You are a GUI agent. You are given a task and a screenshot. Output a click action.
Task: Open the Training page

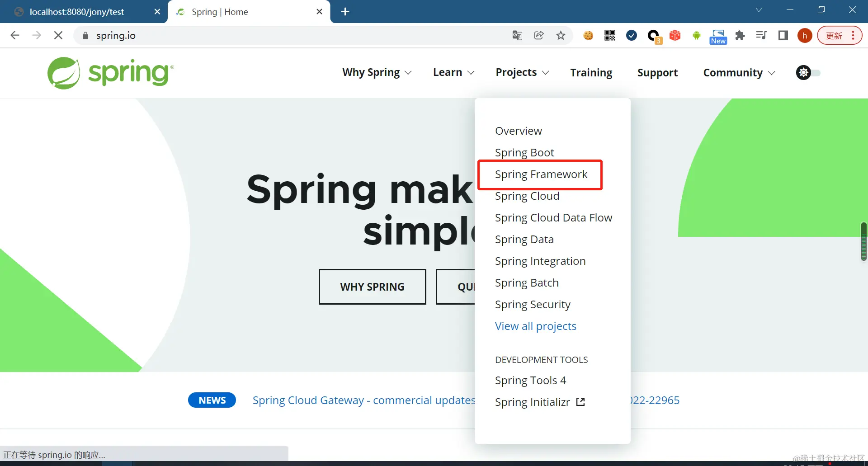(x=591, y=73)
